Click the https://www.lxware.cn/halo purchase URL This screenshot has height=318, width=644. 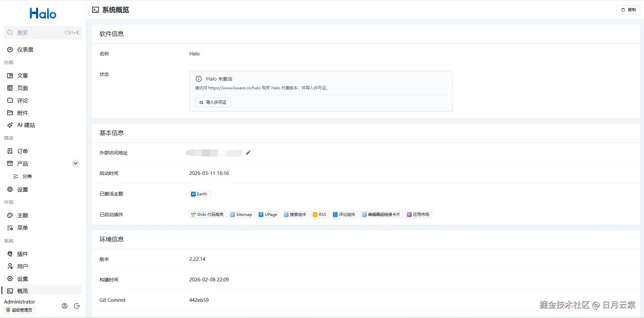tap(234, 88)
